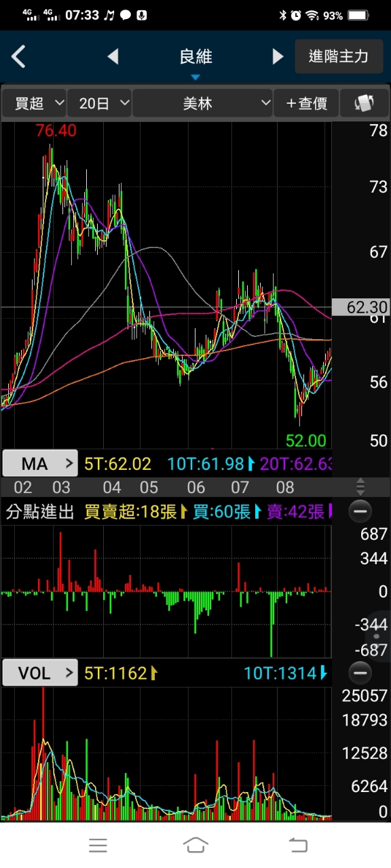This screenshot has height=868, width=391.
Task: Tap the panel resize up-down arrows icon
Action: click(x=360, y=486)
